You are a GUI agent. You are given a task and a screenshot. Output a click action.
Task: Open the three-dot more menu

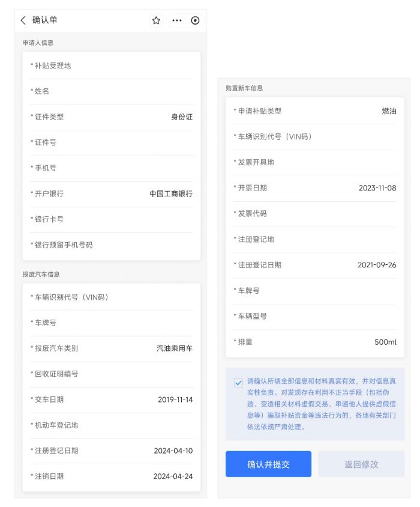pyautogui.click(x=176, y=20)
